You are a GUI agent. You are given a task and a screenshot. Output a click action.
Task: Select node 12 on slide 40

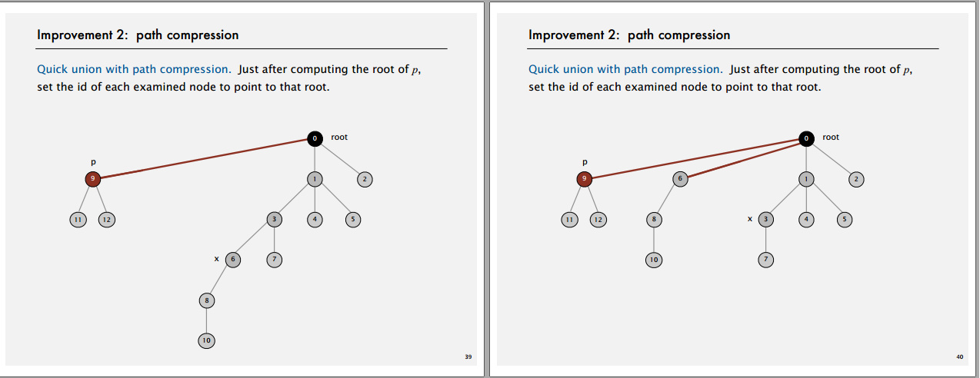(598, 219)
